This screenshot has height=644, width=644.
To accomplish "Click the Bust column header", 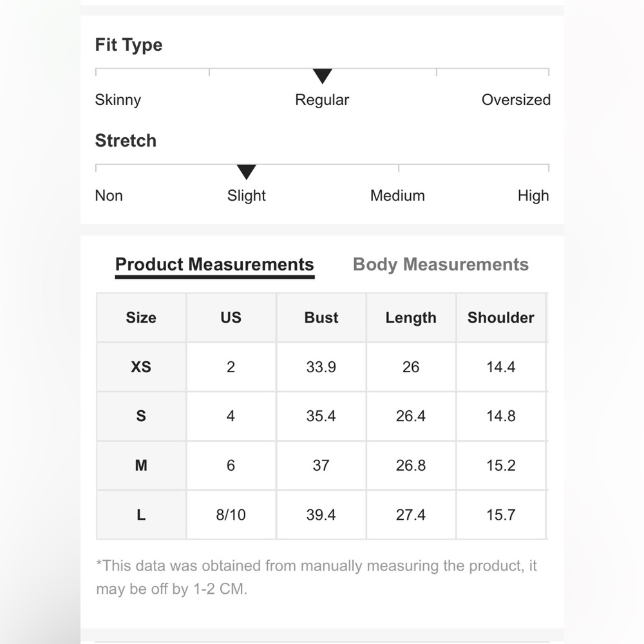I will coord(321,317).
